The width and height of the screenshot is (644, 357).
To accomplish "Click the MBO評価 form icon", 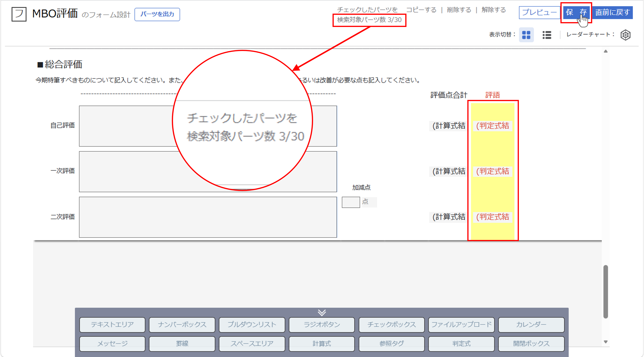I will click(19, 14).
